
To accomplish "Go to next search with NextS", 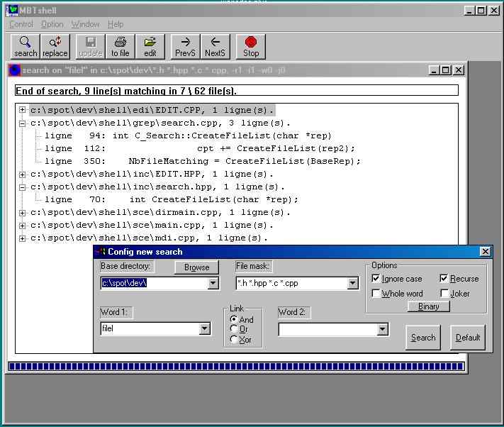I will coord(215,47).
